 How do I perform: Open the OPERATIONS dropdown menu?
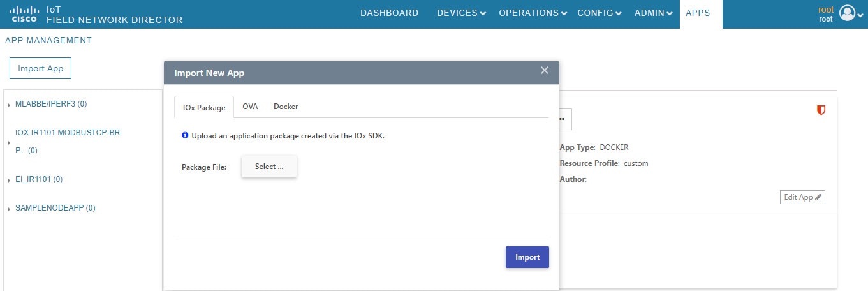click(533, 13)
